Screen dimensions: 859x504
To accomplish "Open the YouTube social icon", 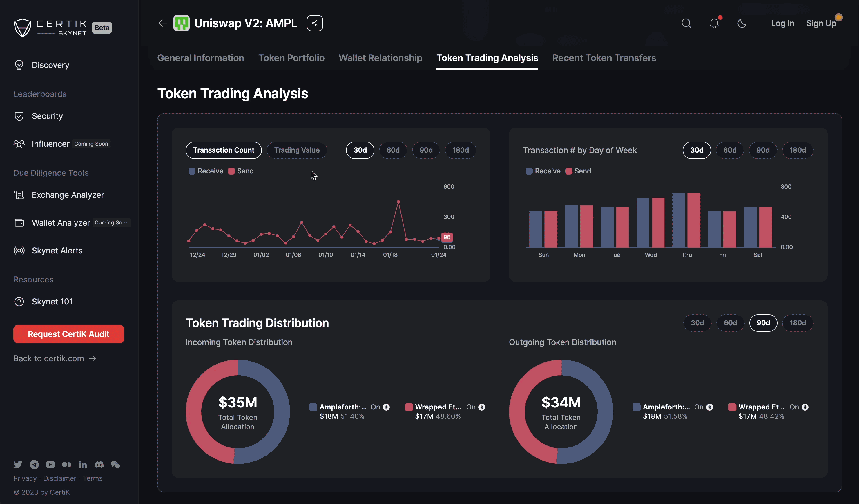I will [50, 465].
